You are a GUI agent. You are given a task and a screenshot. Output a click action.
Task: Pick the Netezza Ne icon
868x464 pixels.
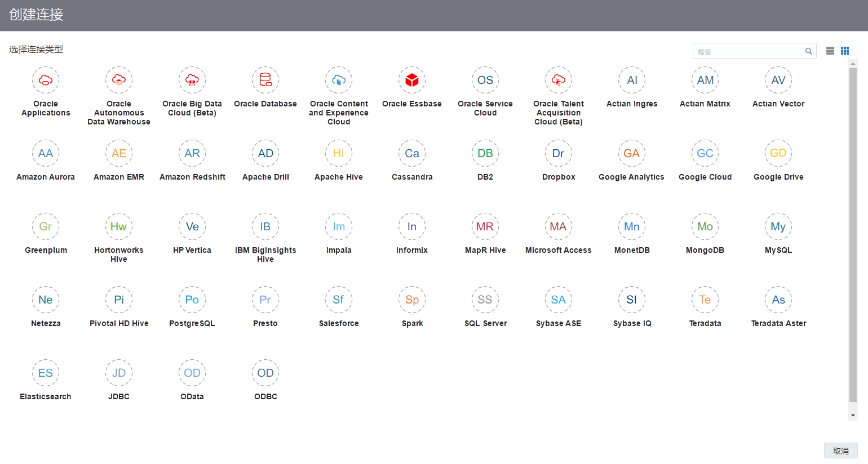tap(46, 300)
